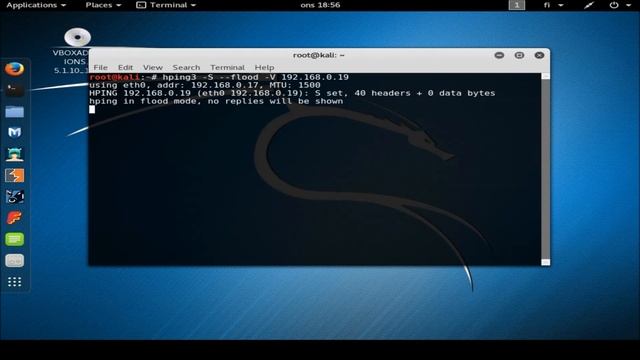Open the Places menu
The height and width of the screenshot is (360, 640).
[103, 5]
